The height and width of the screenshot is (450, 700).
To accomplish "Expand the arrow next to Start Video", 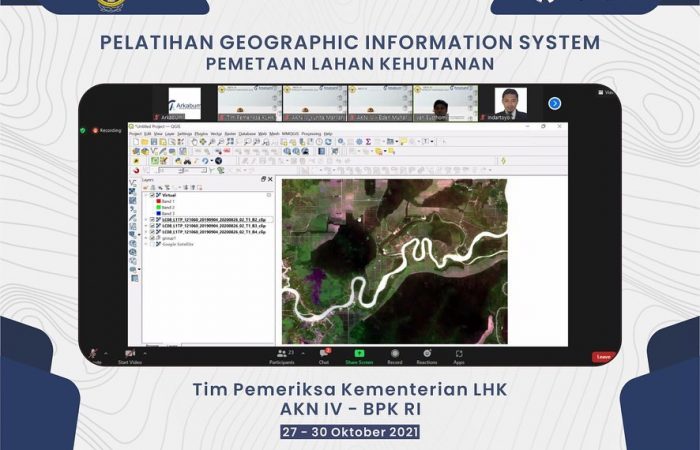I will click(146, 354).
